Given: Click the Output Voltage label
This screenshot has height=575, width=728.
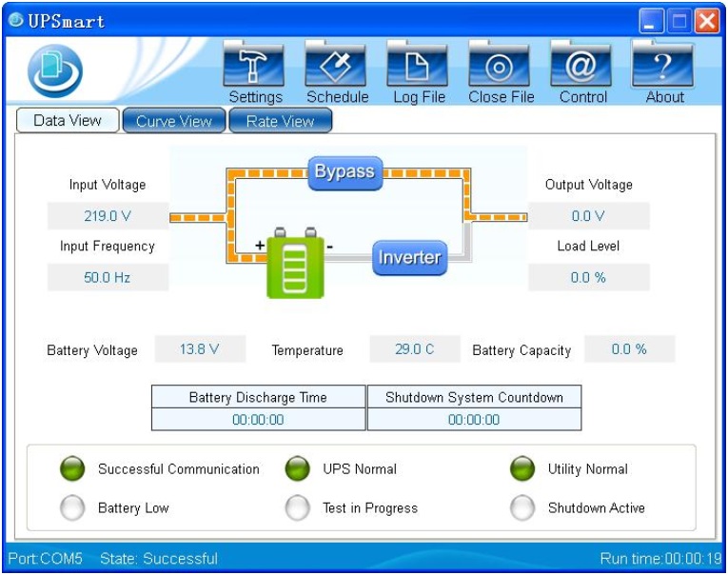Looking at the screenshot, I should [589, 185].
